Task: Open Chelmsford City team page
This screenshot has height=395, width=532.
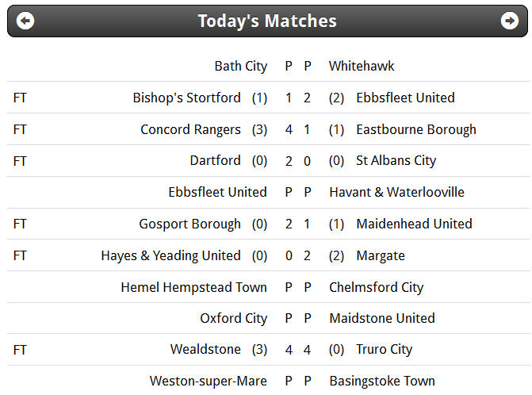Action: click(377, 287)
